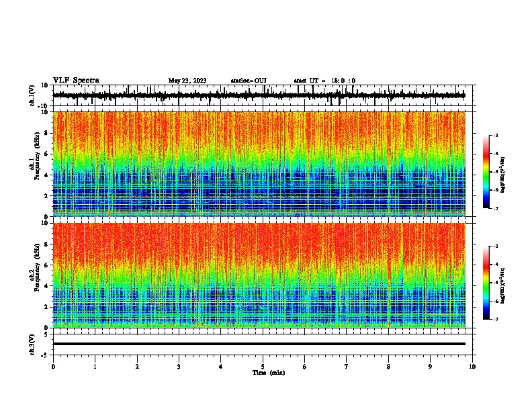The width and height of the screenshot is (532, 411).
Task: Click the ch.1 spectrogram color scale bar
Action: (x=486, y=172)
